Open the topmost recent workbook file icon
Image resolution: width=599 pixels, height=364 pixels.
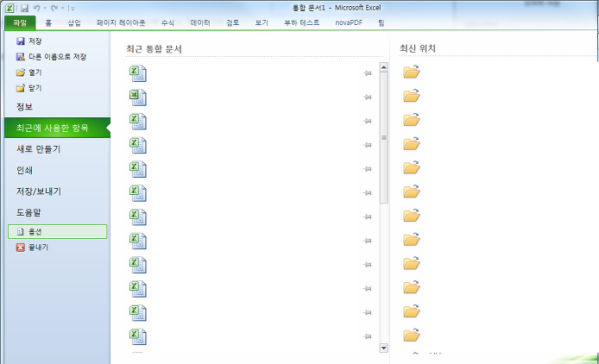click(x=138, y=73)
